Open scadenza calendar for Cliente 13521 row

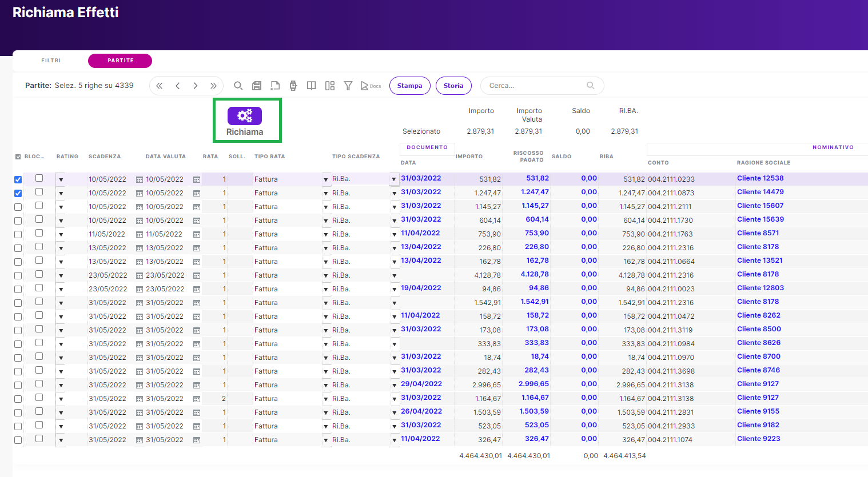point(140,262)
